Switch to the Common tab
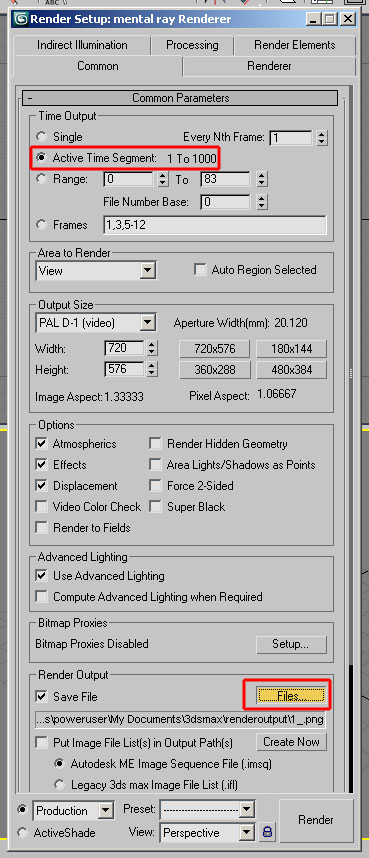 (97, 66)
